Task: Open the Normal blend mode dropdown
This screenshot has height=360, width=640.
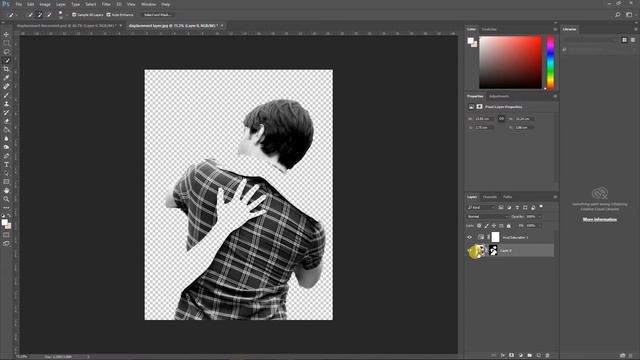Action: [487, 217]
